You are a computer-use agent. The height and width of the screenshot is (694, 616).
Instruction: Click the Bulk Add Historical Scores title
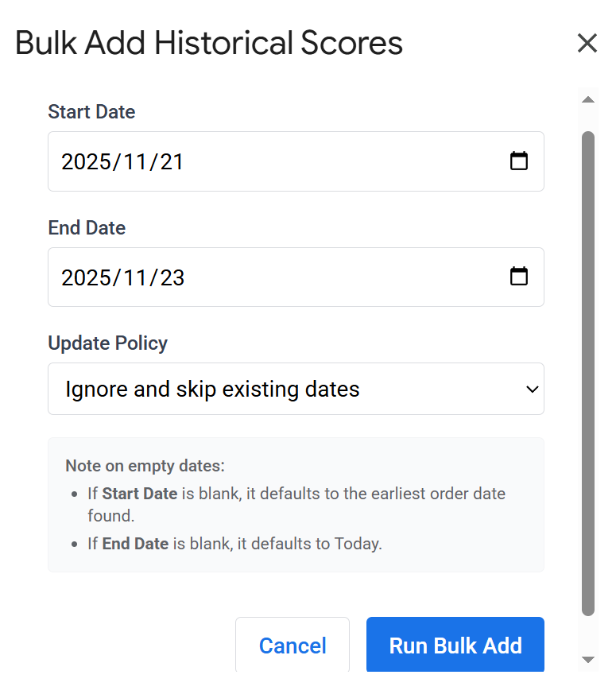click(x=207, y=43)
